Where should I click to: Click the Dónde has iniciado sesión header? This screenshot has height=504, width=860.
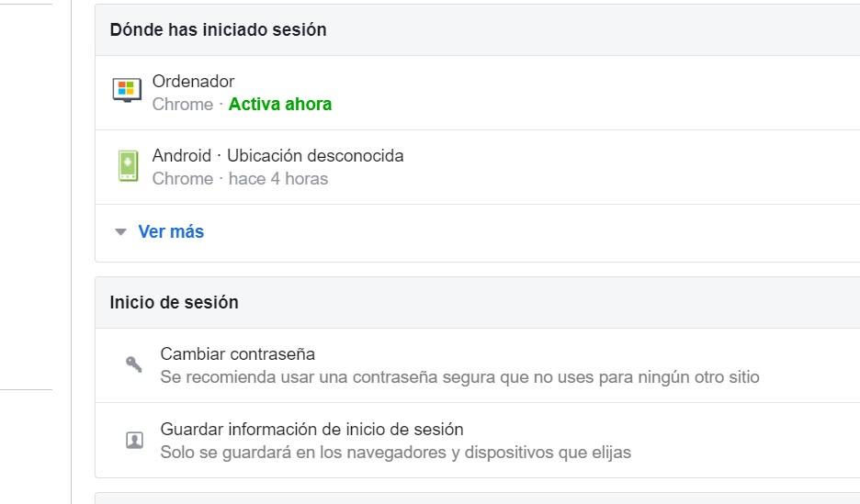tap(218, 29)
